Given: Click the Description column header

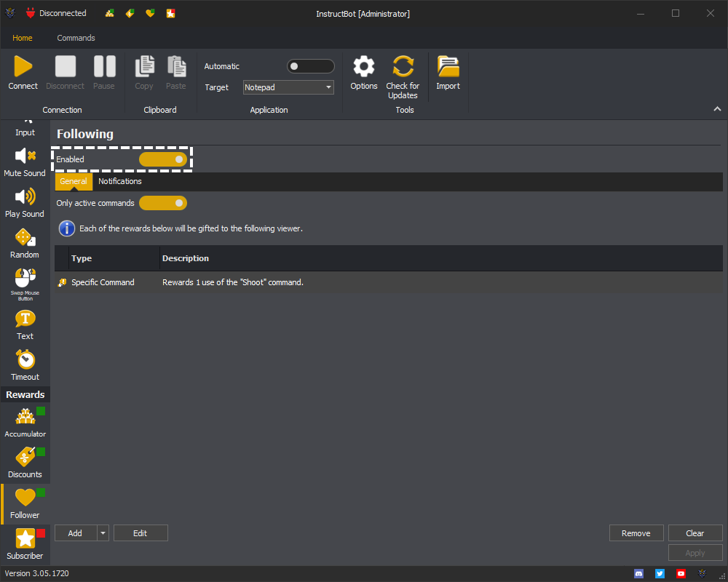Looking at the screenshot, I should click(442, 258).
